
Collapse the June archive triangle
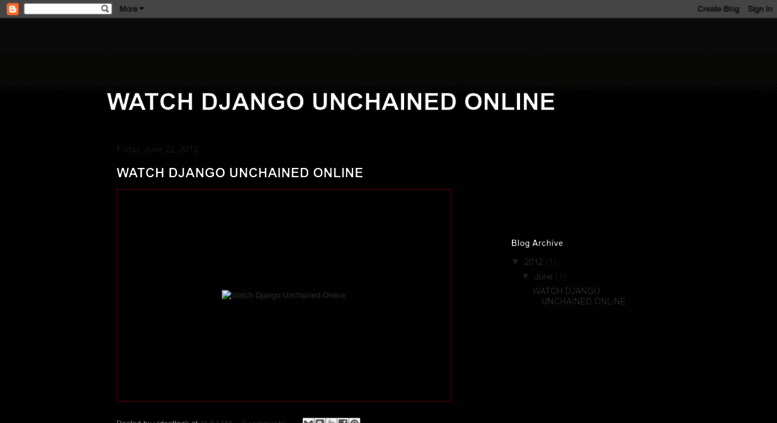coord(525,276)
